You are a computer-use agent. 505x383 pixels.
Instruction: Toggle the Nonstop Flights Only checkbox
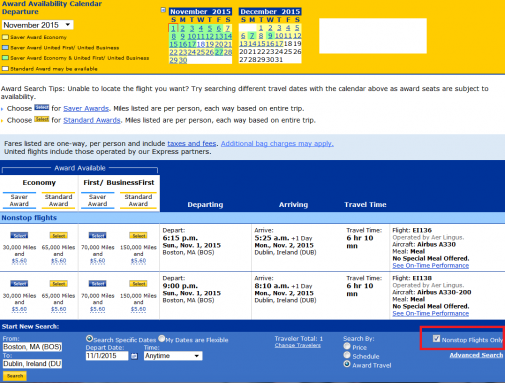coord(436,339)
